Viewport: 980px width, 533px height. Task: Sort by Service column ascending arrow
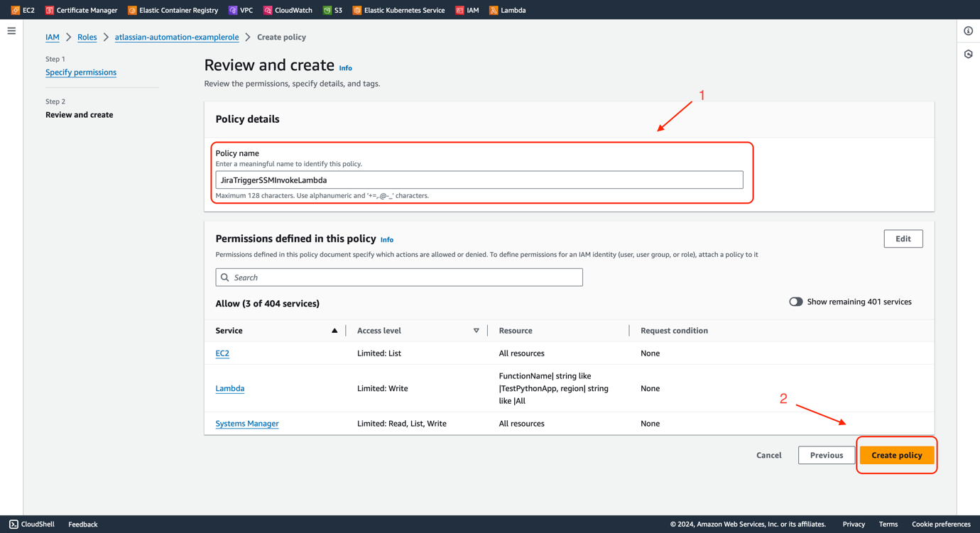click(x=334, y=331)
